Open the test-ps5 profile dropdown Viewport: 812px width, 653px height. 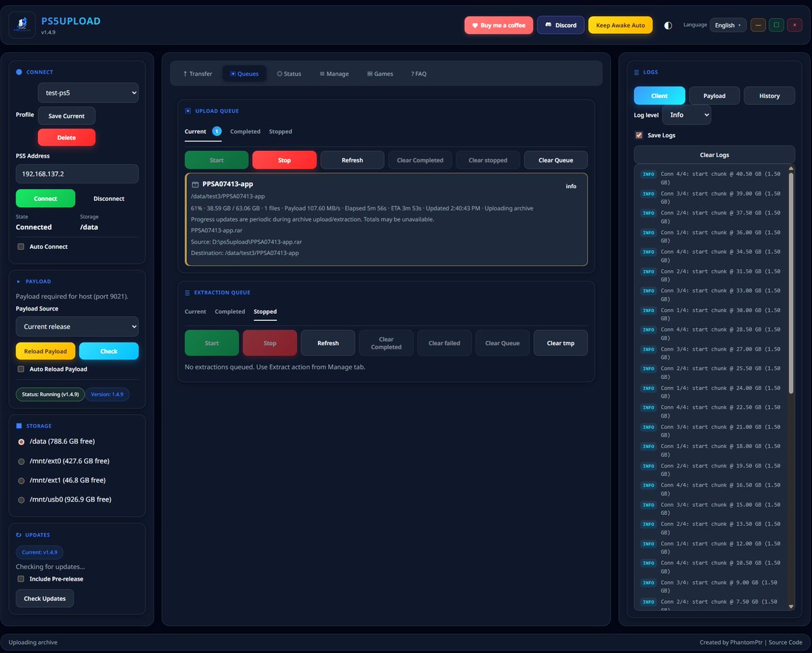pyautogui.click(x=88, y=93)
